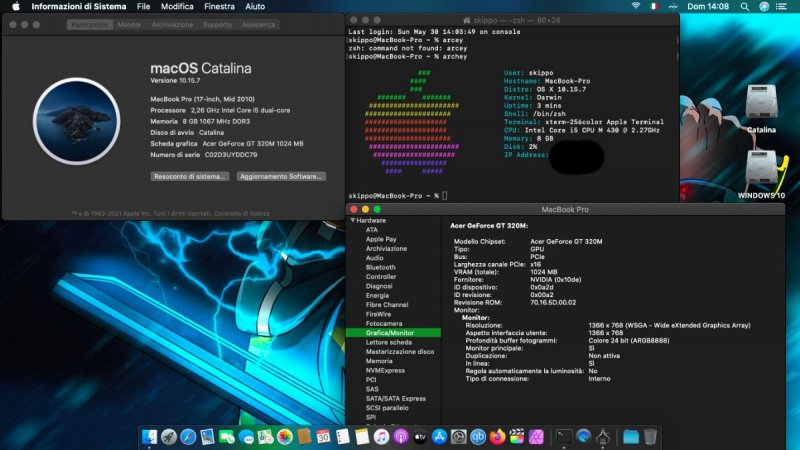800x450 pixels.
Task: Click the Acer GeForce GT 320M heading
Action: 489,226
